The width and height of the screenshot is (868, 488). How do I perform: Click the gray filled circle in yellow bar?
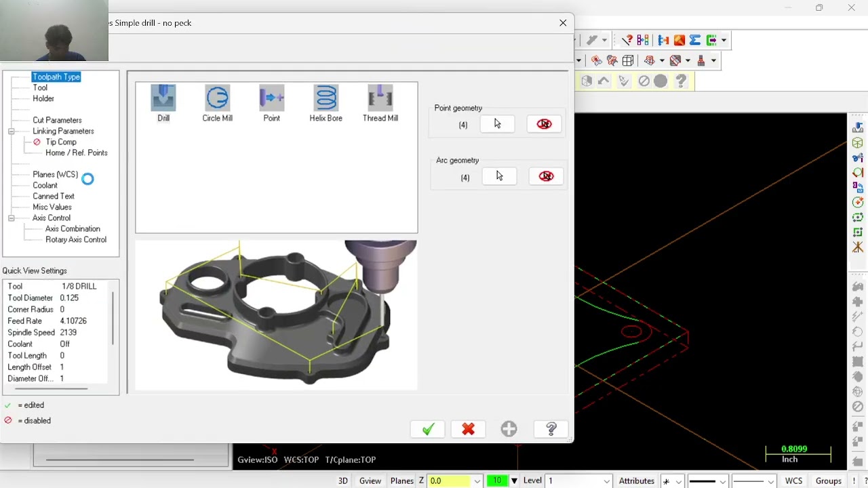click(x=660, y=81)
